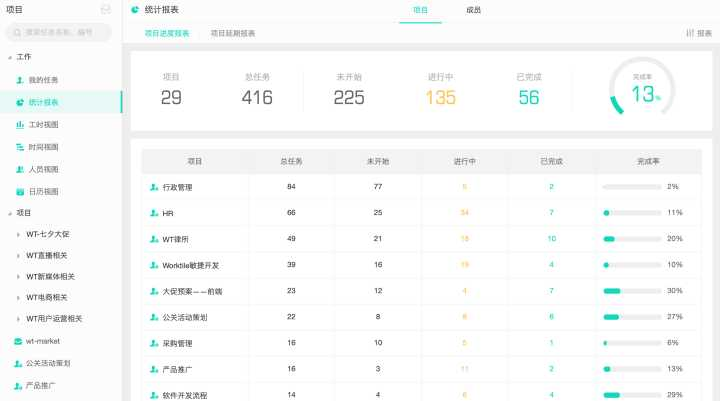The height and width of the screenshot is (401, 720).
Task: Open the 项目进度报表 sub-tab
Action: coord(167,33)
